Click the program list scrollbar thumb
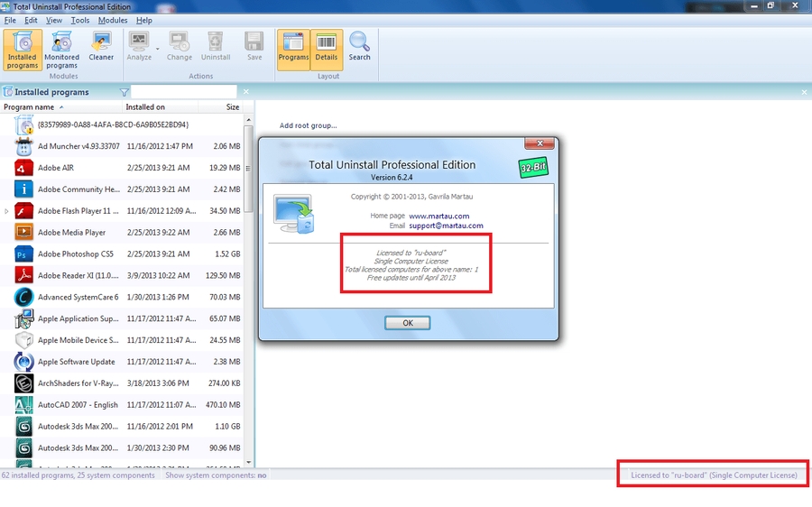The image size is (812, 507). click(248, 169)
